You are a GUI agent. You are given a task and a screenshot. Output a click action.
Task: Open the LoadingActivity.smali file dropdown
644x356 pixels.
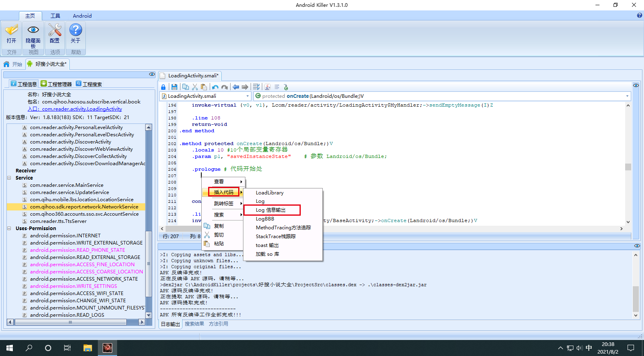247,96
